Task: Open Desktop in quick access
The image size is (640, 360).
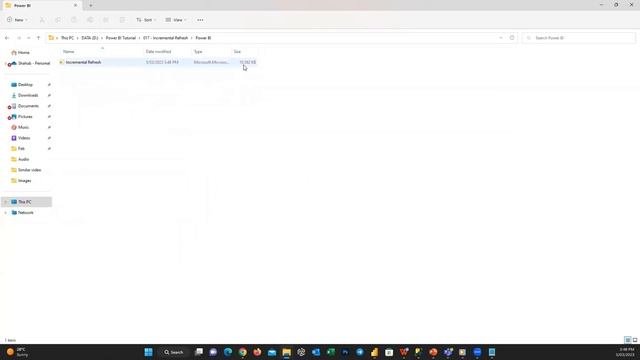Action: point(25,85)
